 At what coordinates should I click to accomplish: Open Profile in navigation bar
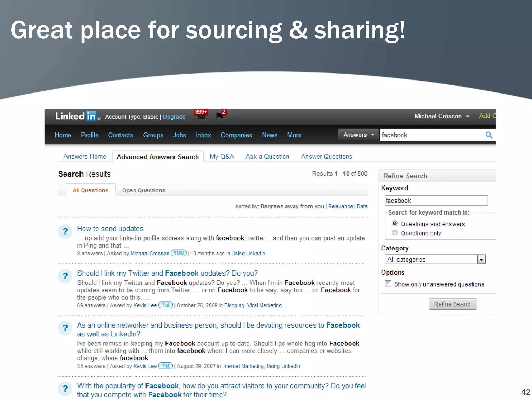[x=89, y=135]
